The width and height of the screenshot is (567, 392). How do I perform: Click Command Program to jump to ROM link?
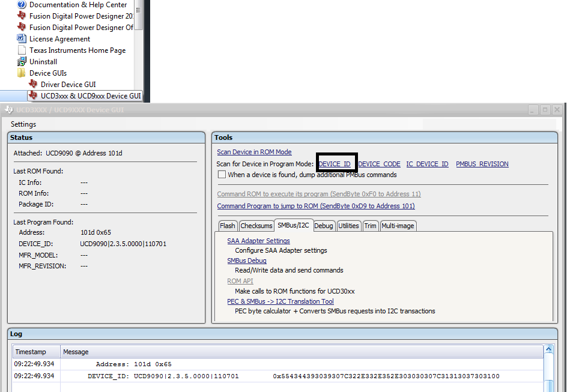pos(316,206)
